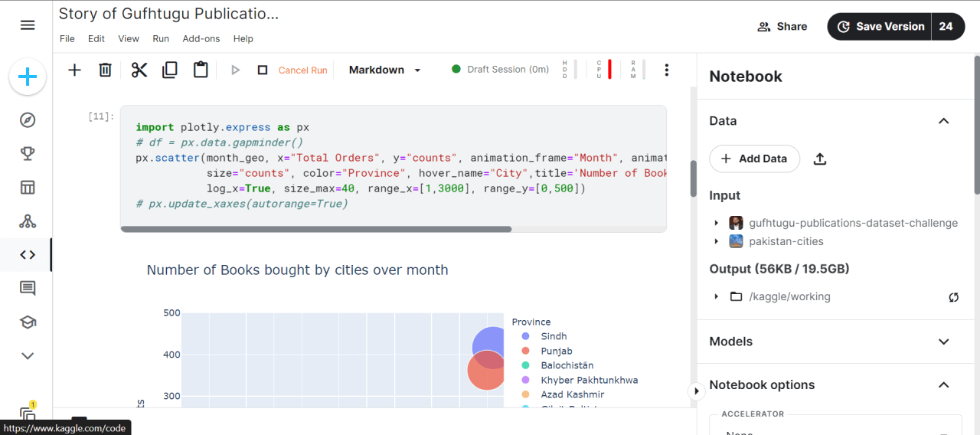Collapse the right sidebar arrow
This screenshot has width=980, height=435.
(696, 391)
